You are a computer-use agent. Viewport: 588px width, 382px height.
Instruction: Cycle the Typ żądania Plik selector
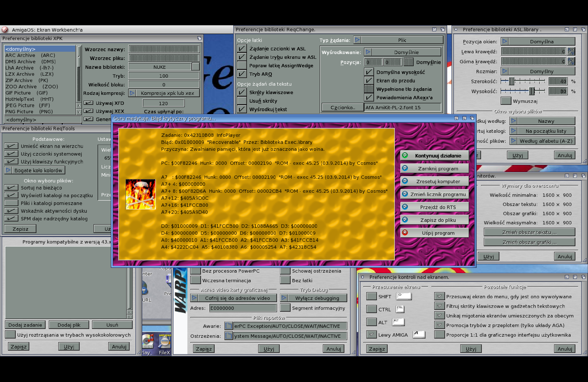click(398, 40)
